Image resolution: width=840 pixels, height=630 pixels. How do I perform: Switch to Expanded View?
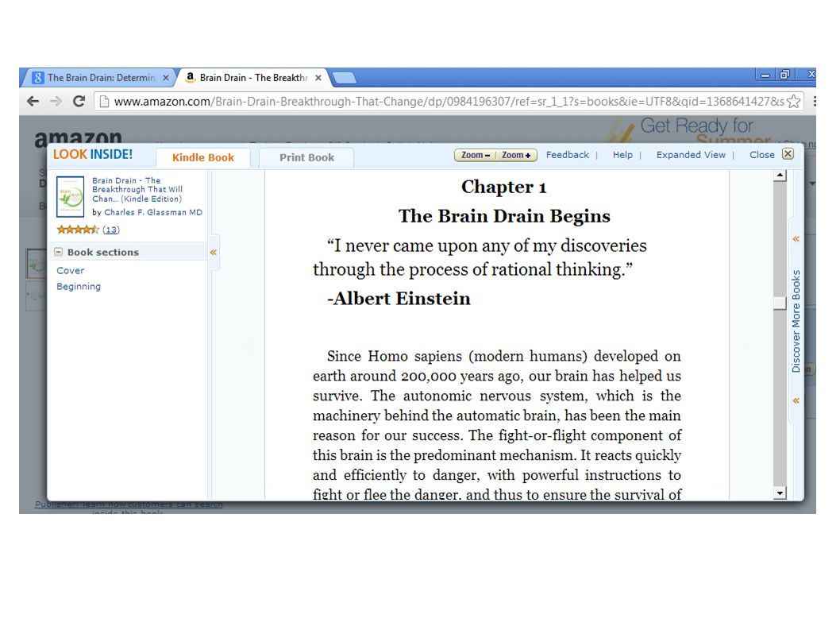pyautogui.click(x=691, y=155)
